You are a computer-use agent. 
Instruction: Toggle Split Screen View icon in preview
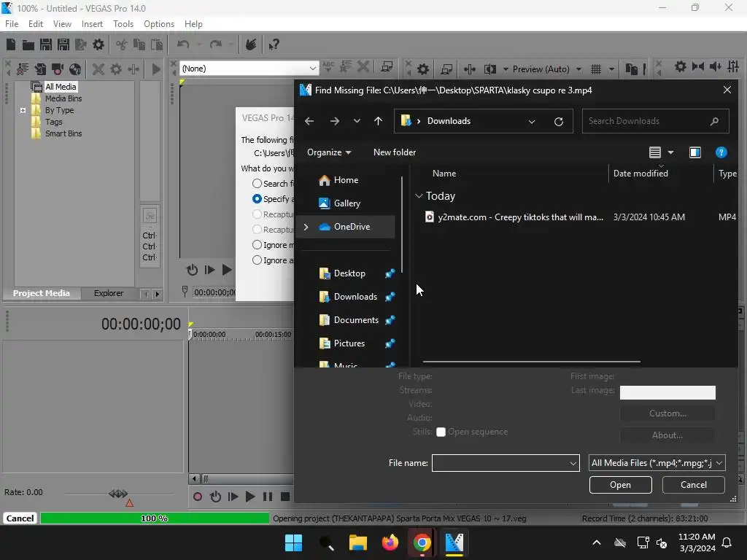coord(490,69)
